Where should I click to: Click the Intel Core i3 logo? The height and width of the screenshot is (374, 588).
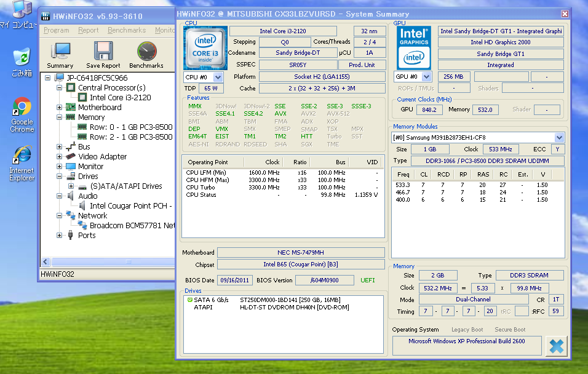205,47
